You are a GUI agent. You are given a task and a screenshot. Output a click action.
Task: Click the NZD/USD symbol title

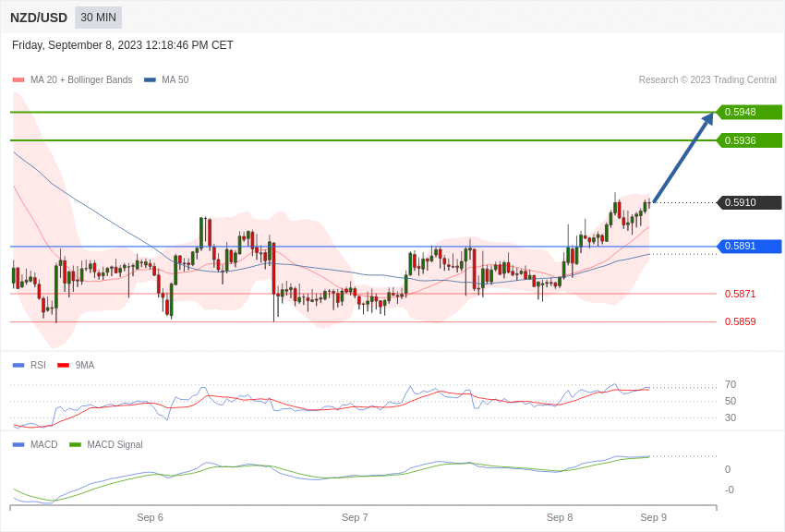(x=39, y=18)
